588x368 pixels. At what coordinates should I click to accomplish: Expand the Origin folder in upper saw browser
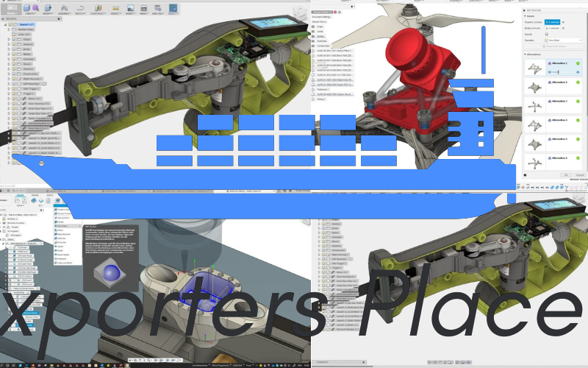coord(9,39)
